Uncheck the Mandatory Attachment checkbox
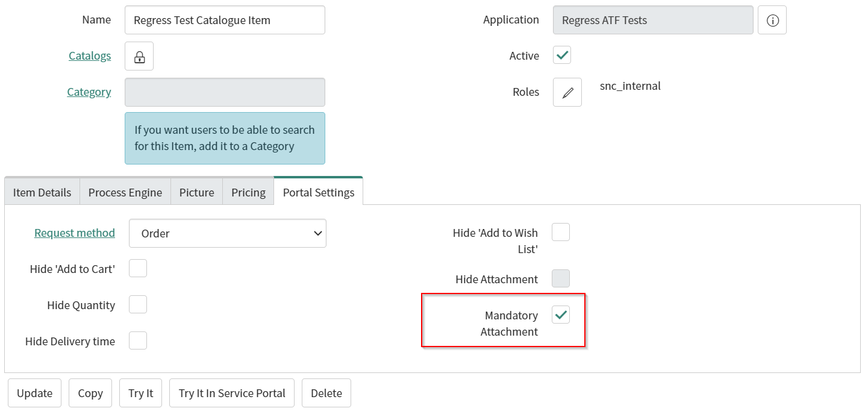Image resolution: width=868 pixels, height=414 pixels. coord(561,315)
